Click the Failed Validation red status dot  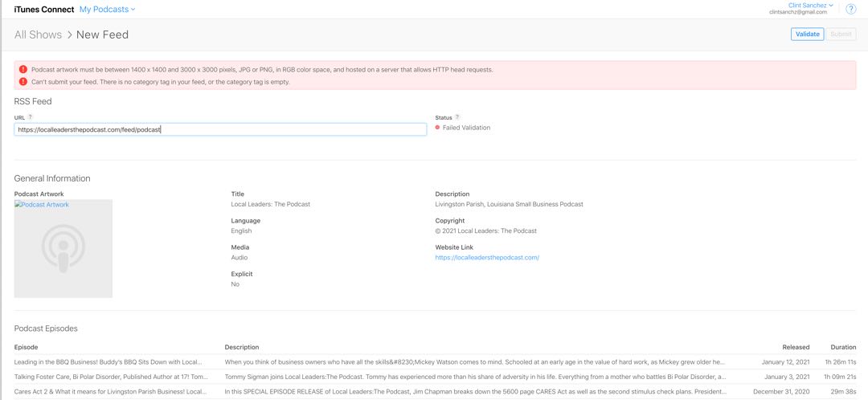click(x=437, y=128)
